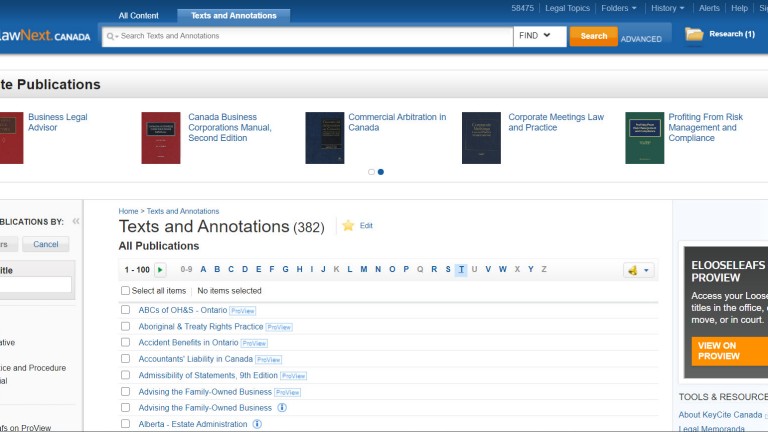
Task: Open Legal Topics menu item
Action: tap(567, 8)
